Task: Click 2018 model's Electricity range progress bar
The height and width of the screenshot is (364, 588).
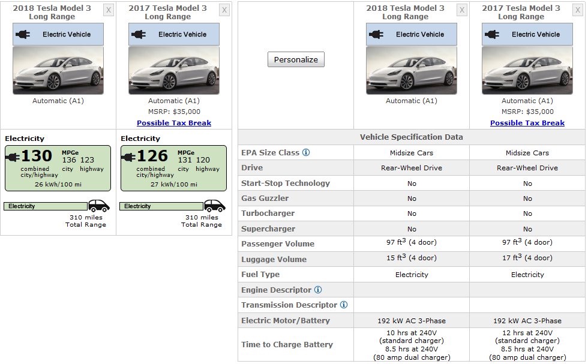Action: point(46,206)
